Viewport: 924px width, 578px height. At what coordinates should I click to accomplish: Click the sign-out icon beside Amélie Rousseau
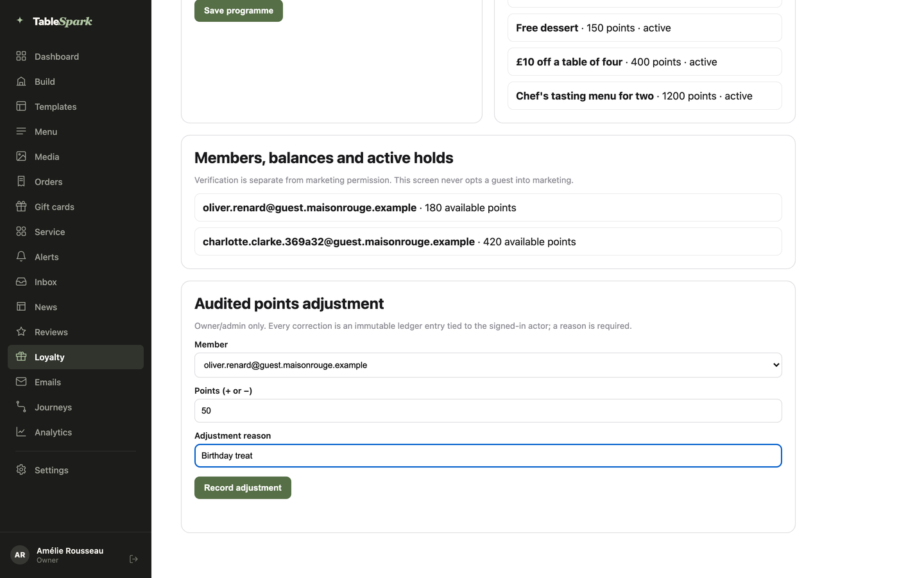point(133,559)
